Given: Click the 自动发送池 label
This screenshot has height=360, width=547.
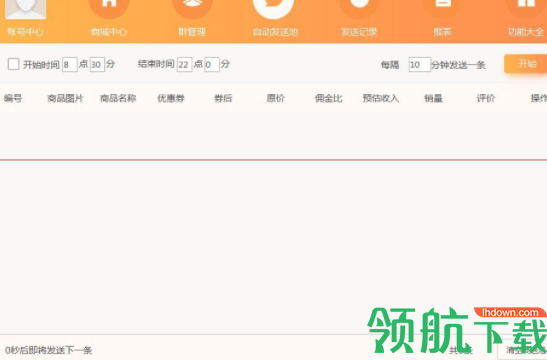Looking at the screenshot, I should (x=275, y=32).
